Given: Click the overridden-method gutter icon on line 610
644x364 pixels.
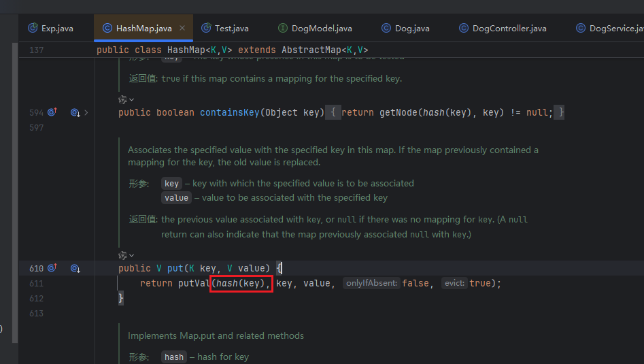Looking at the screenshot, I should click(75, 268).
